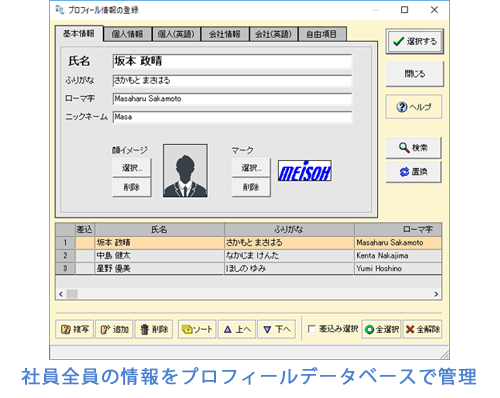Screen dimensions: 500x398
Task: Toggle the 差込み選択 checkbox
Action: click(312, 329)
